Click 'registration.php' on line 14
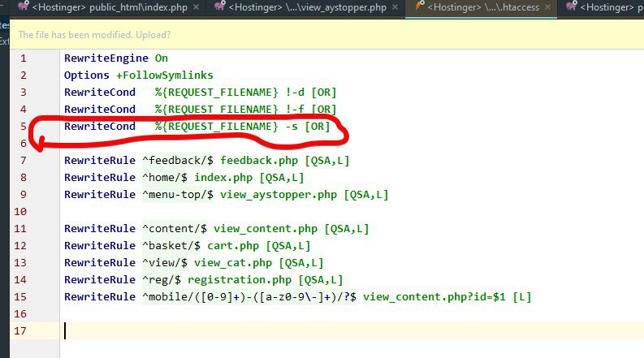The image size is (644, 358). (240, 280)
